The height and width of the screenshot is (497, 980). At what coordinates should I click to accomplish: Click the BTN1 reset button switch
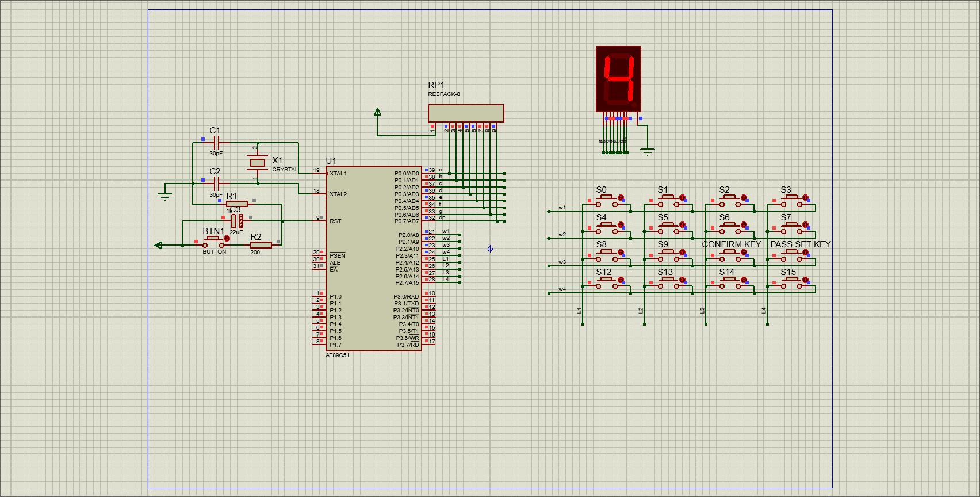[x=213, y=242]
